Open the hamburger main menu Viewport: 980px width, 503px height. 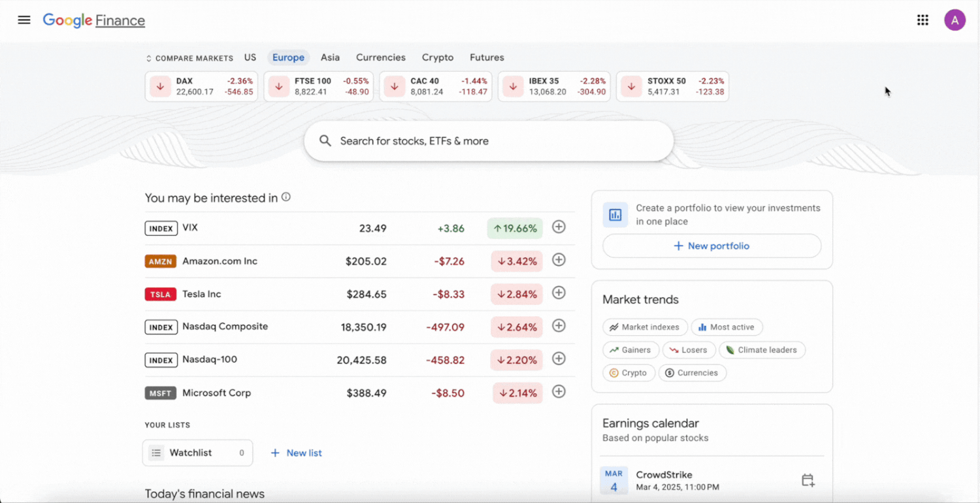(24, 20)
